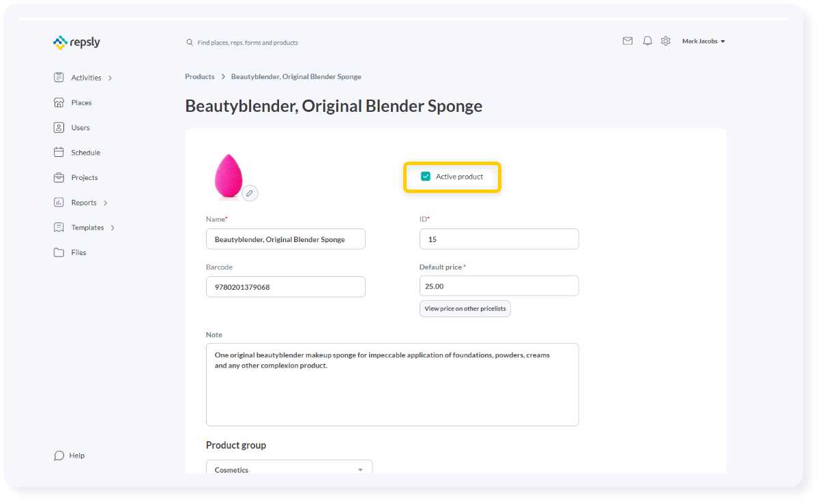
Task: Click the Barcode input field
Action: tap(286, 287)
